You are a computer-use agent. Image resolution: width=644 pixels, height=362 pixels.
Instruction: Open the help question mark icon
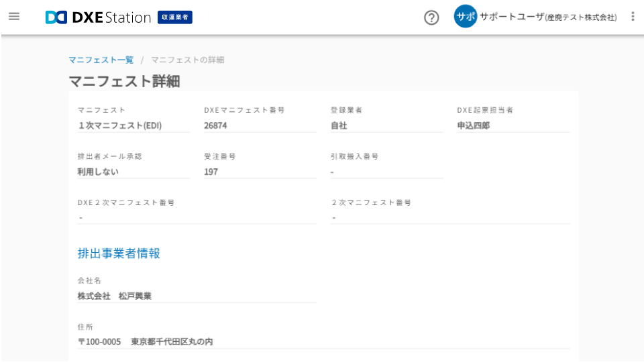click(x=431, y=18)
